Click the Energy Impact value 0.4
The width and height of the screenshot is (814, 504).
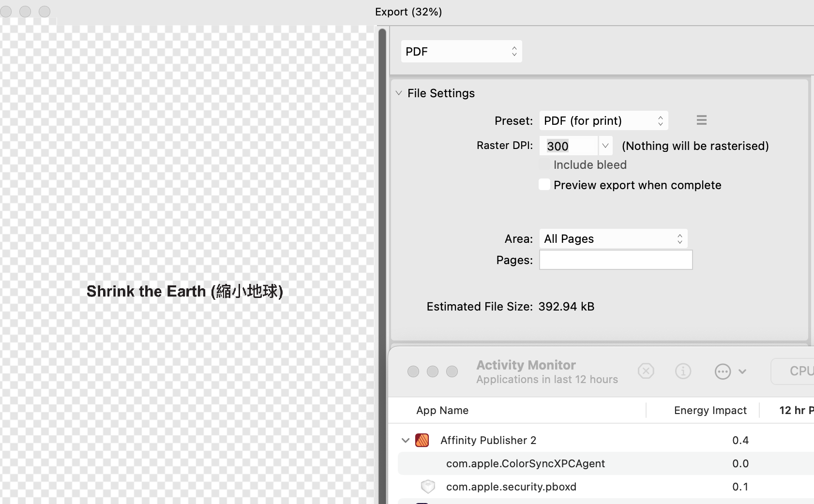(x=740, y=440)
